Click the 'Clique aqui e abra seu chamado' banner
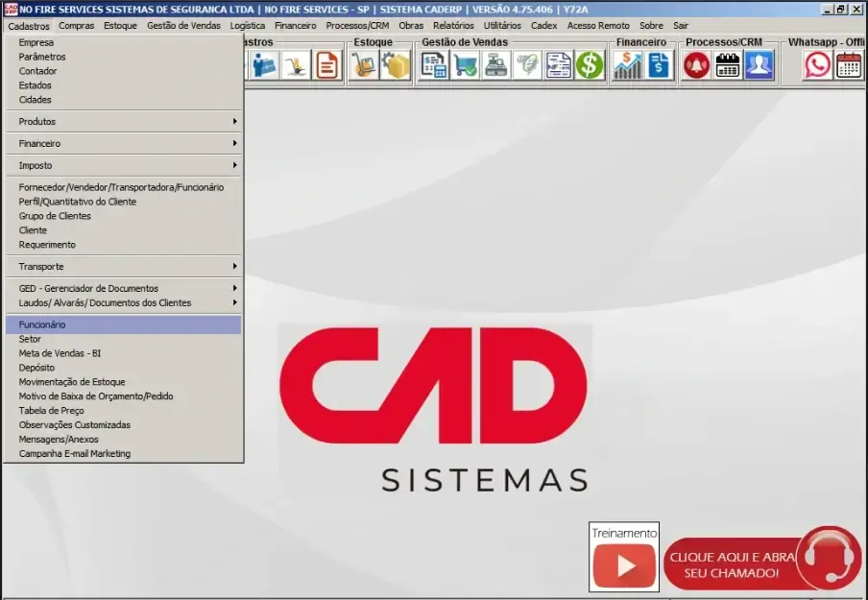The height and width of the screenshot is (600, 868). [731, 564]
